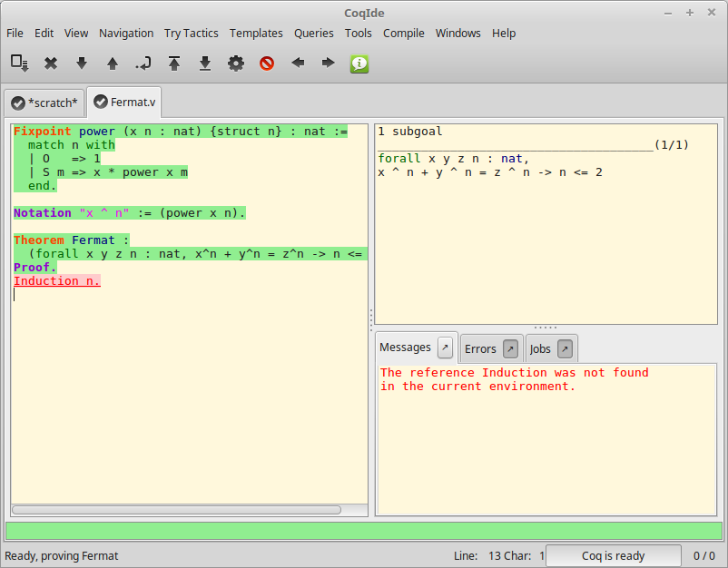Click the green info toolbar icon
Viewport: 728px width, 568px height.
[x=359, y=64]
